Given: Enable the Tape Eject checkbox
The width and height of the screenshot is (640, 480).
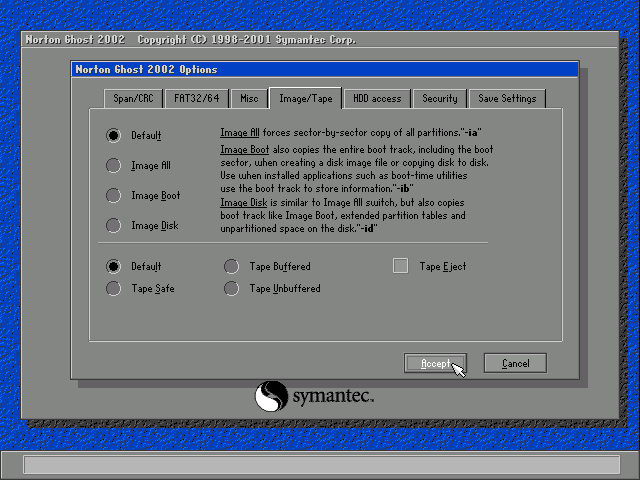Looking at the screenshot, I should [400, 266].
